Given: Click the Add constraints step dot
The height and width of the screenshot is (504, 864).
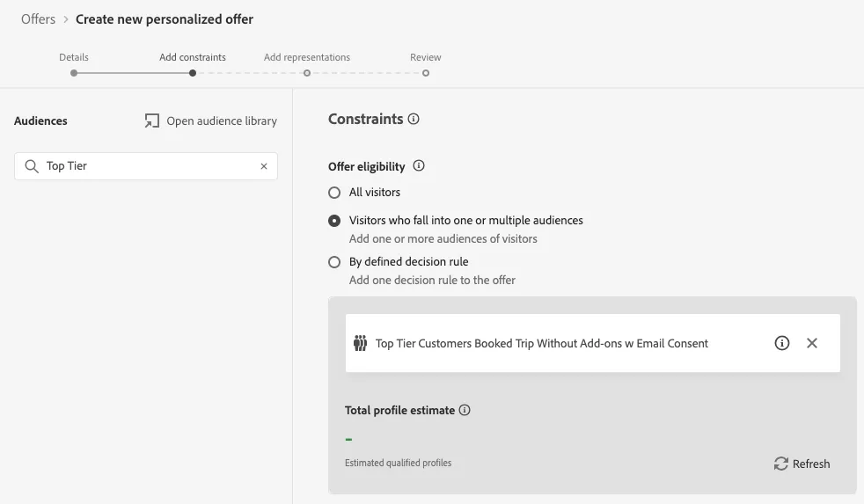Looking at the screenshot, I should [193, 73].
